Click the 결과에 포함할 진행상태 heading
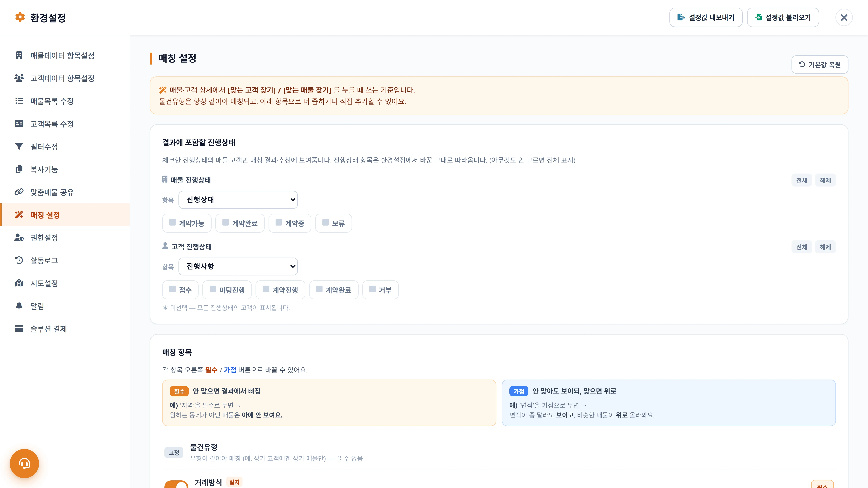This screenshot has height=488, width=868. click(199, 142)
